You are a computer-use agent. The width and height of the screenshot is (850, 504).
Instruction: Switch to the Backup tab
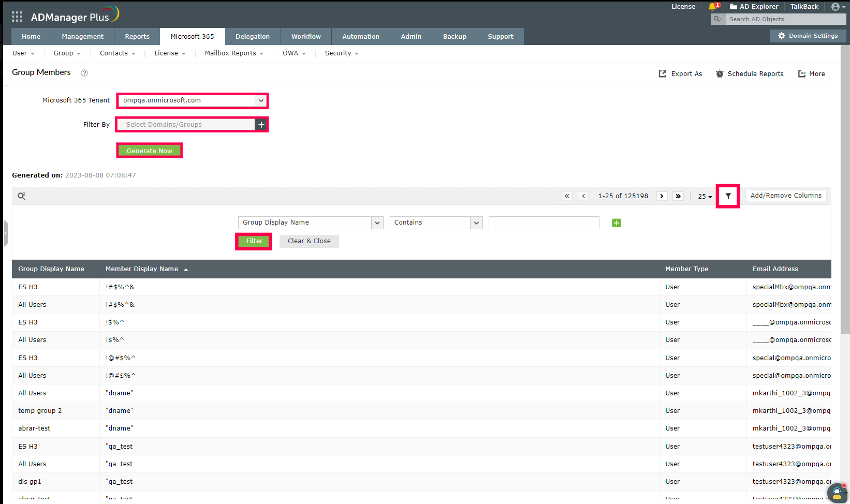[x=455, y=37]
